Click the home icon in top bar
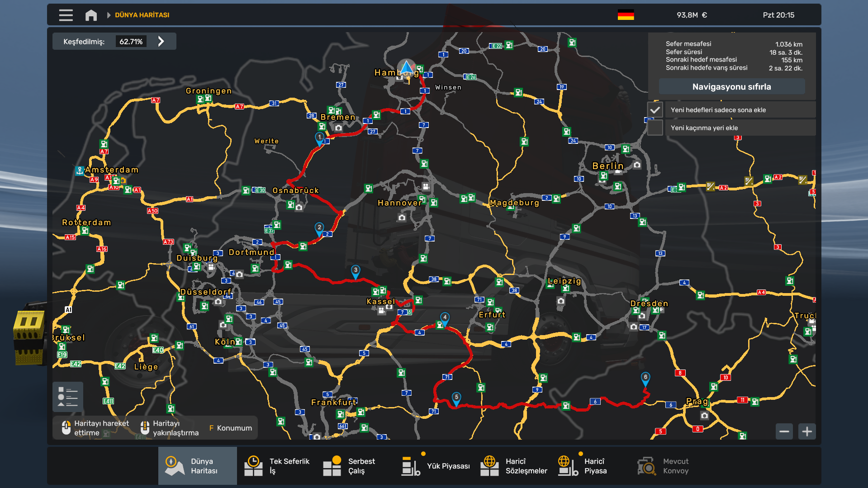Image resolution: width=868 pixels, height=488 pixels. click(x=91, y=15)
